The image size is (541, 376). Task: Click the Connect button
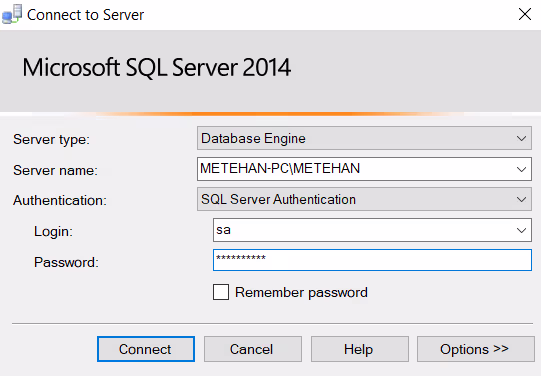[x=146, y=349]
